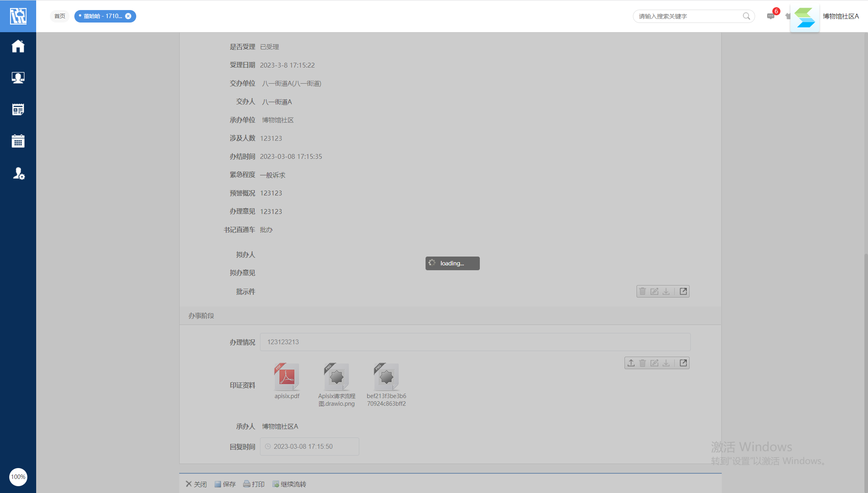Open the message notifications icon with badge
This screenshot has height=493, width=868.
coord(770,16)
